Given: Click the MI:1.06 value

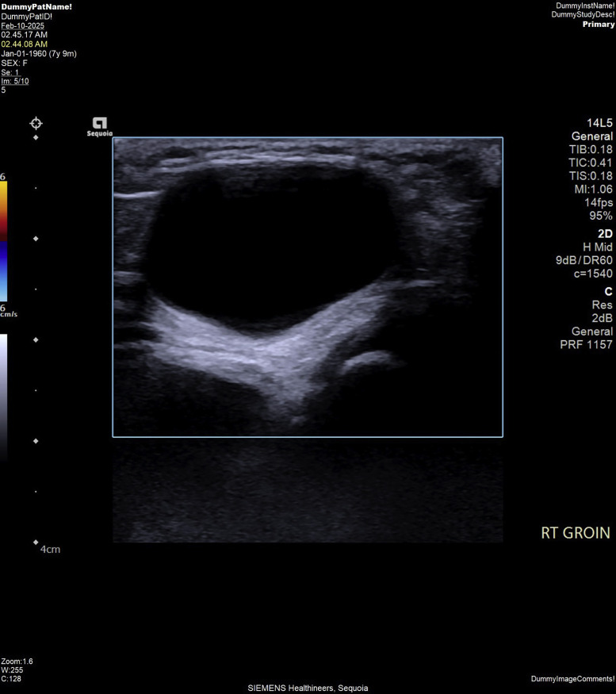Looking at the screenshot, I should (594, 190).
